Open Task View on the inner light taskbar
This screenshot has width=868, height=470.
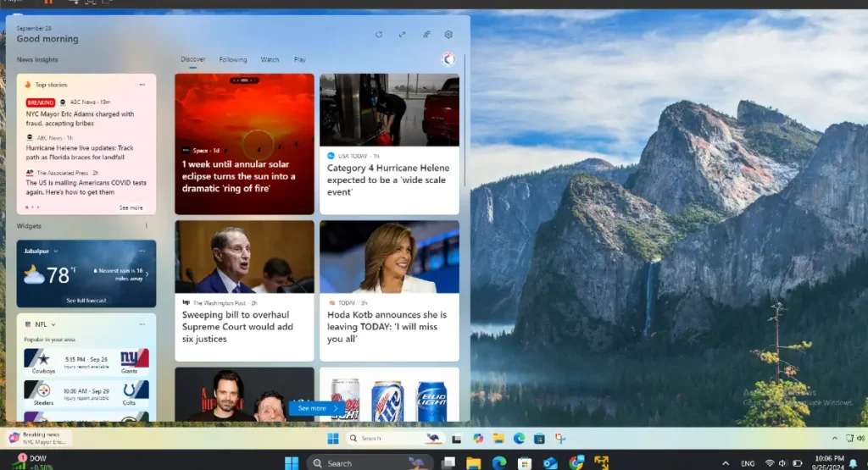coord(456,439)
